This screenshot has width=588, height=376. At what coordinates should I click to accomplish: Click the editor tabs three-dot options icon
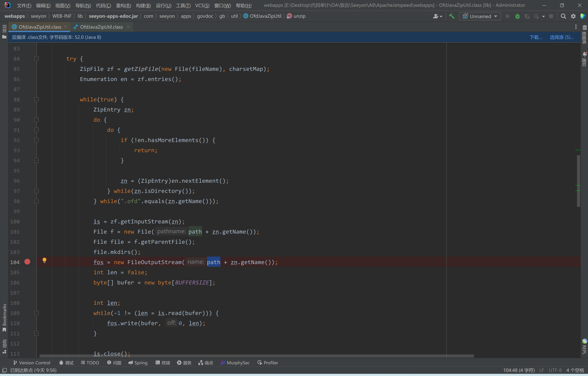coord(576,27)
